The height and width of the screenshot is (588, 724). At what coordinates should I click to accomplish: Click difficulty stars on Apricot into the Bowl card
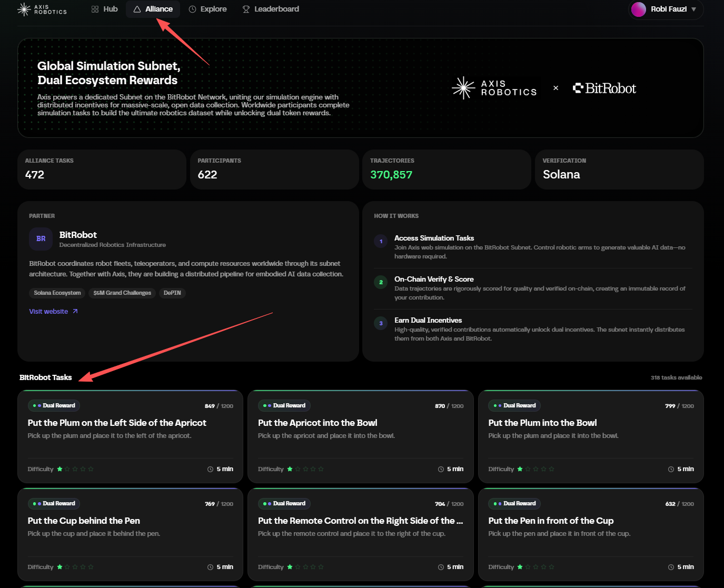pyautogui.click(x=305, y=469)
